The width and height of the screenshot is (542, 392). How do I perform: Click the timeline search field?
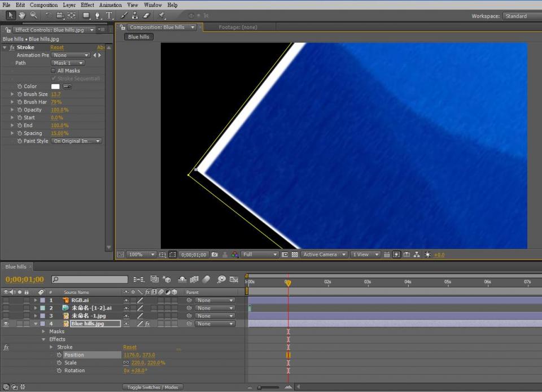pos(90,280)
